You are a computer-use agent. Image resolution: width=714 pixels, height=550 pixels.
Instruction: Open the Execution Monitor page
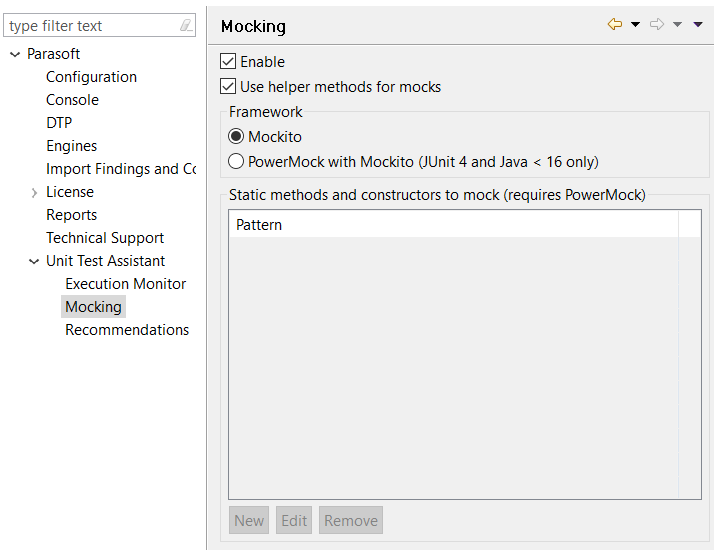(x=125, y=284)
